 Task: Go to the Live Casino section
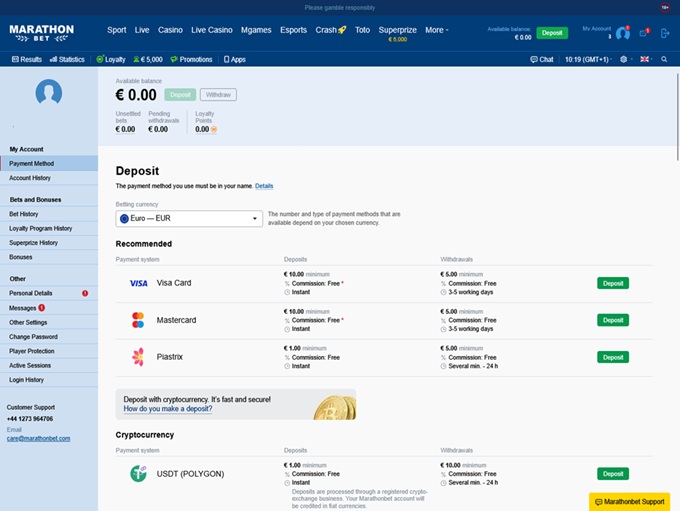211,30
